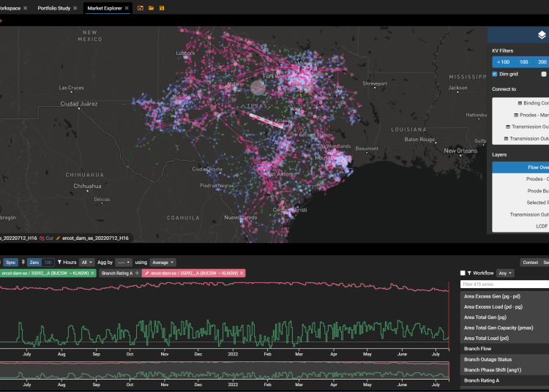This screenshot has width=549, height=392.
Task: Select the Market Explorer tab
Action: coord(105,8)
